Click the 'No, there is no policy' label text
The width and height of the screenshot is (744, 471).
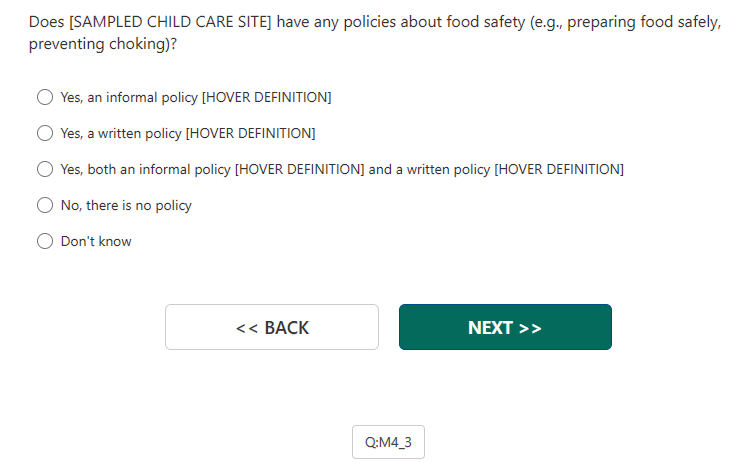point(126,205)
